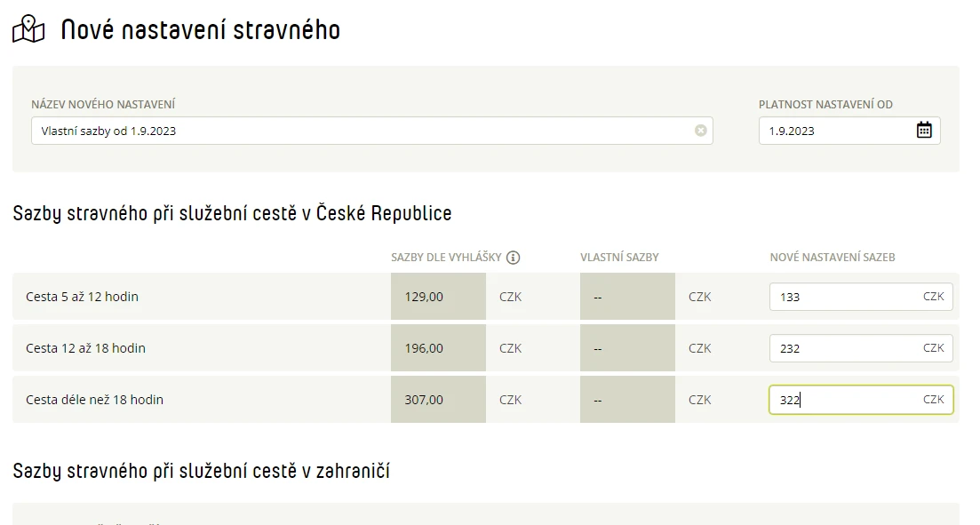Edit new rate for Cesta 12 až 18 hodin
Image resolution: width=980 pixels, height=525 pixels.
tap(861, 348)
